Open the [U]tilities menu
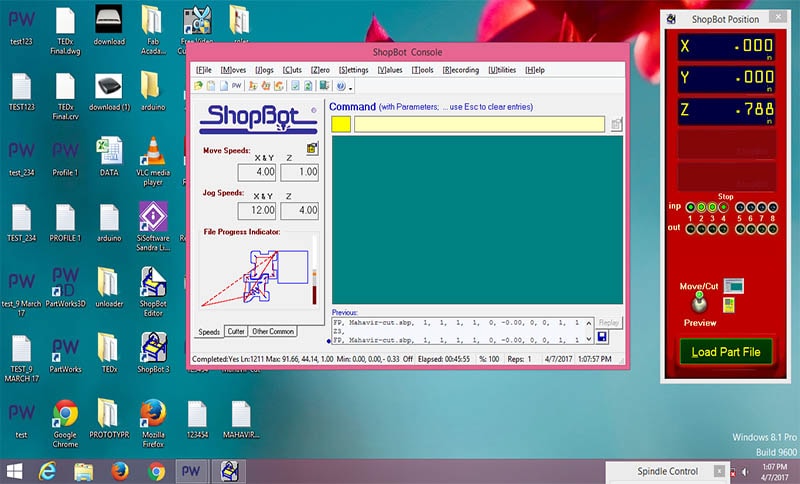This screenshot has height=484, width=800. [502, 70]
